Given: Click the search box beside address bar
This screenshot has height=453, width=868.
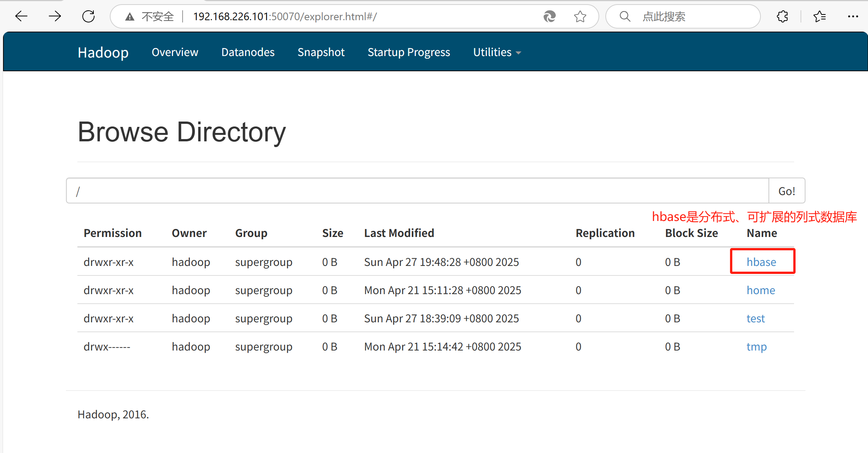Looking at the screenshot, I should 690,16.
